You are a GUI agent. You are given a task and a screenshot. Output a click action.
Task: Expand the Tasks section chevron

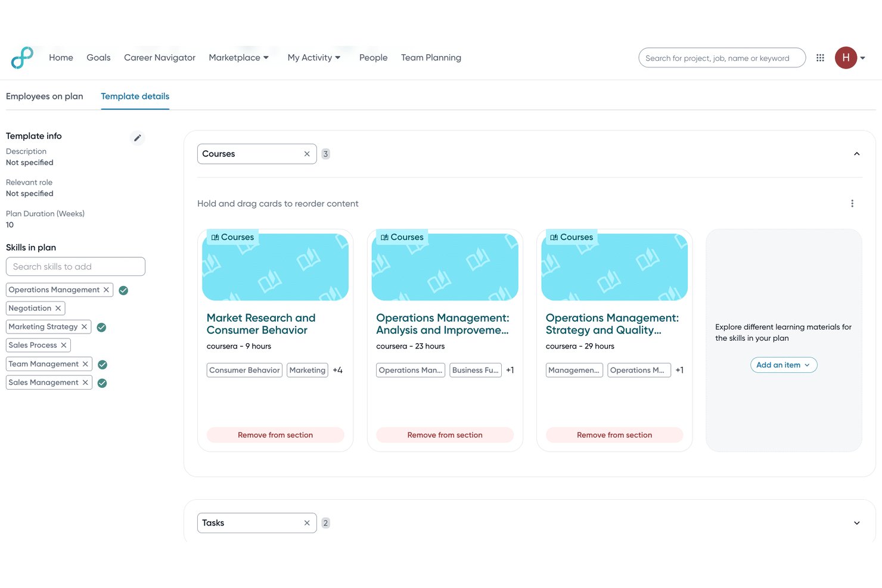coord(856,523)
